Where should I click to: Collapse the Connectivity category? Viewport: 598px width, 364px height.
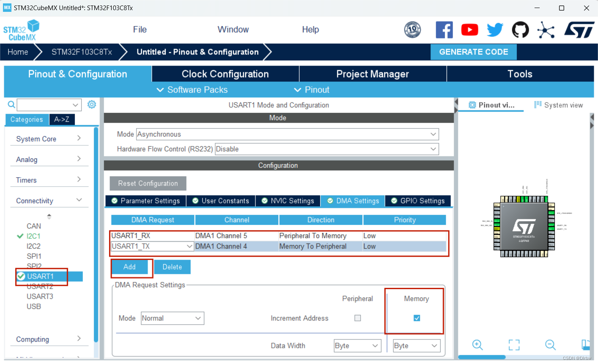point(49,200)
